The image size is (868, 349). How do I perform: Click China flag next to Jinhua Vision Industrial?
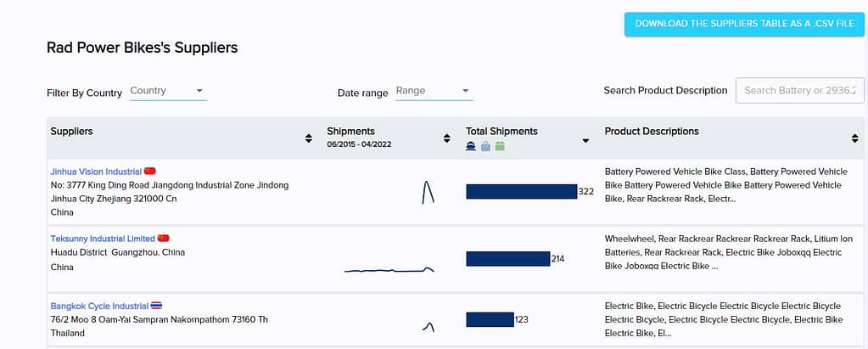tap(149, 172)
